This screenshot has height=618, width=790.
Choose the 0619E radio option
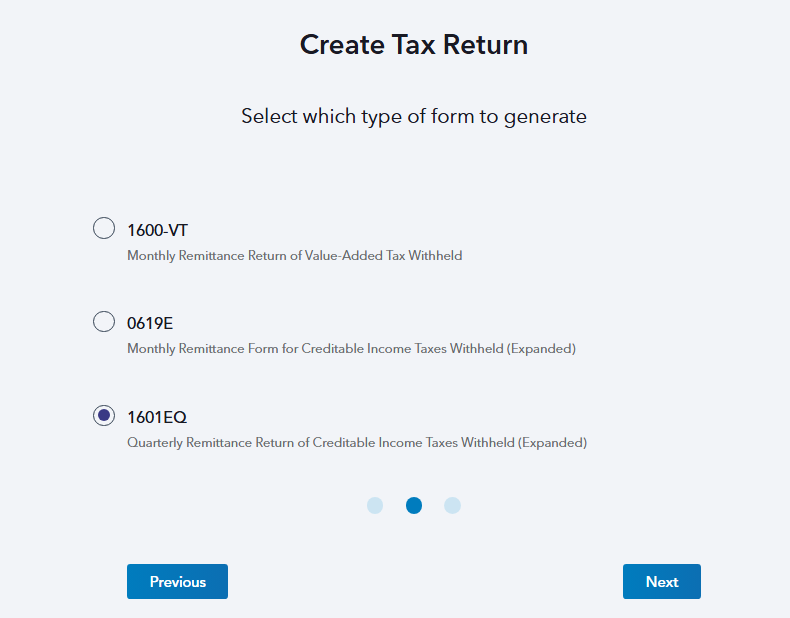(x=104, y=322)
